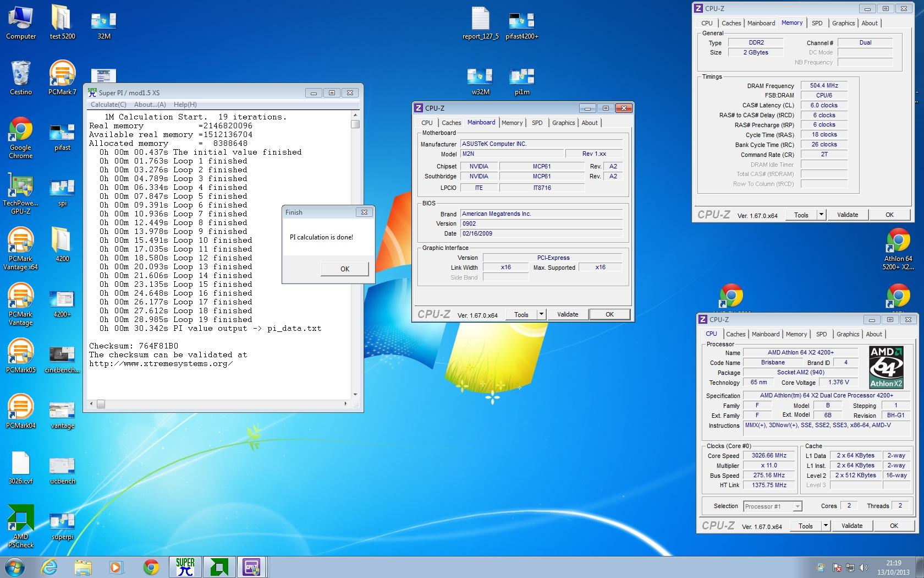Click Validate in Memory CPU-Z window

click(x=848, y=215)
